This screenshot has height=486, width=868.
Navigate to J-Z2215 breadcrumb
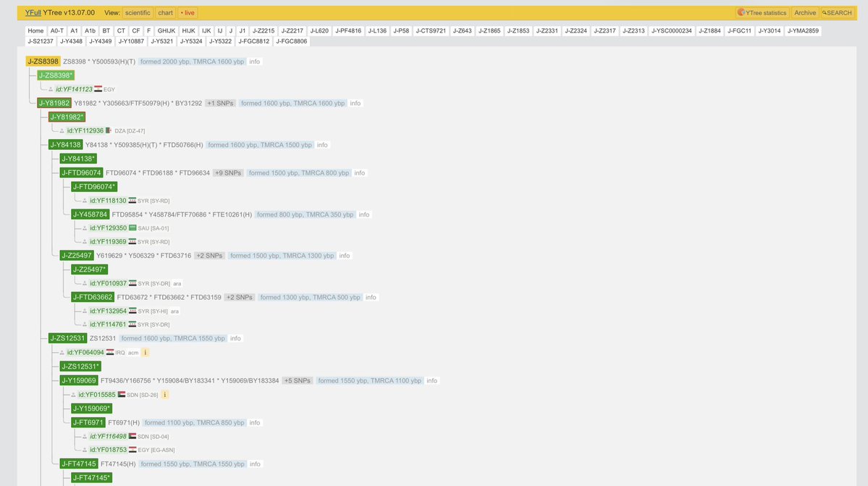(264, 30)
